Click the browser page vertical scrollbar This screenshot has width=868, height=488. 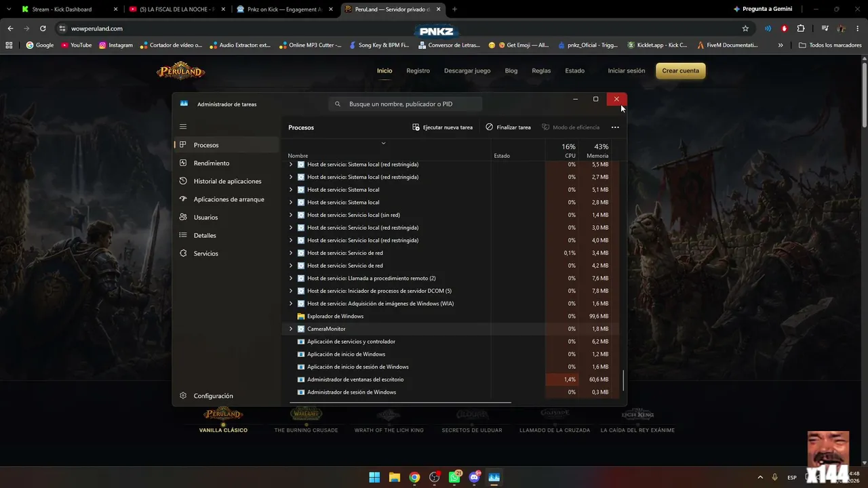click(863, 95)
